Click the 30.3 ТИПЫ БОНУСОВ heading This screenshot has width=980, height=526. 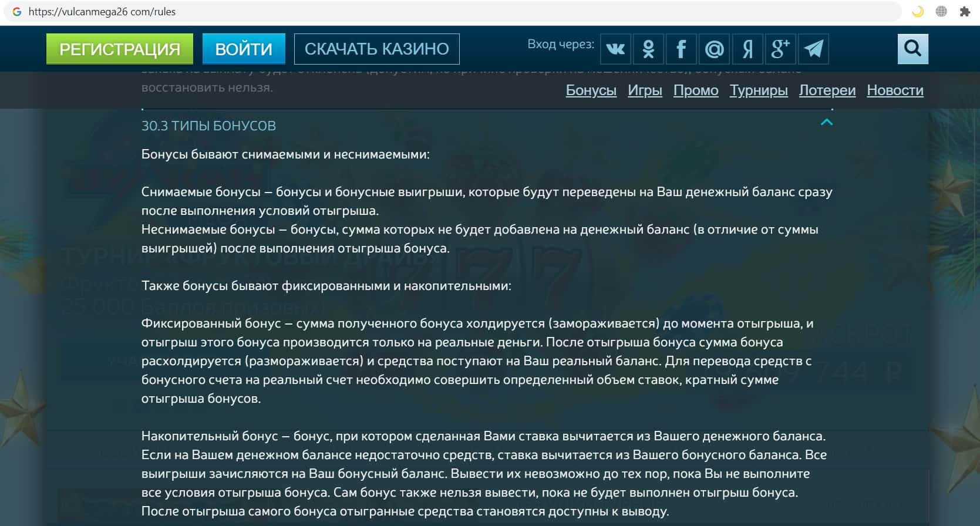click(x=208, y=126)
